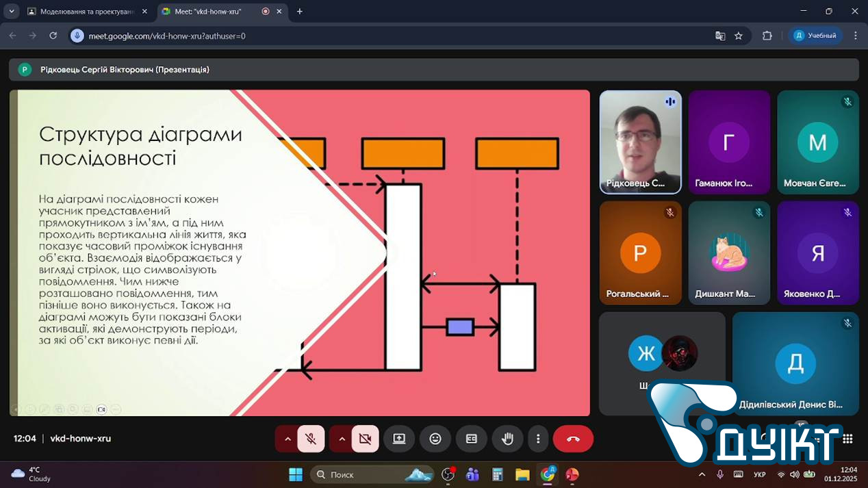Click the Google Translate icon in address bar

click(720, 36)
